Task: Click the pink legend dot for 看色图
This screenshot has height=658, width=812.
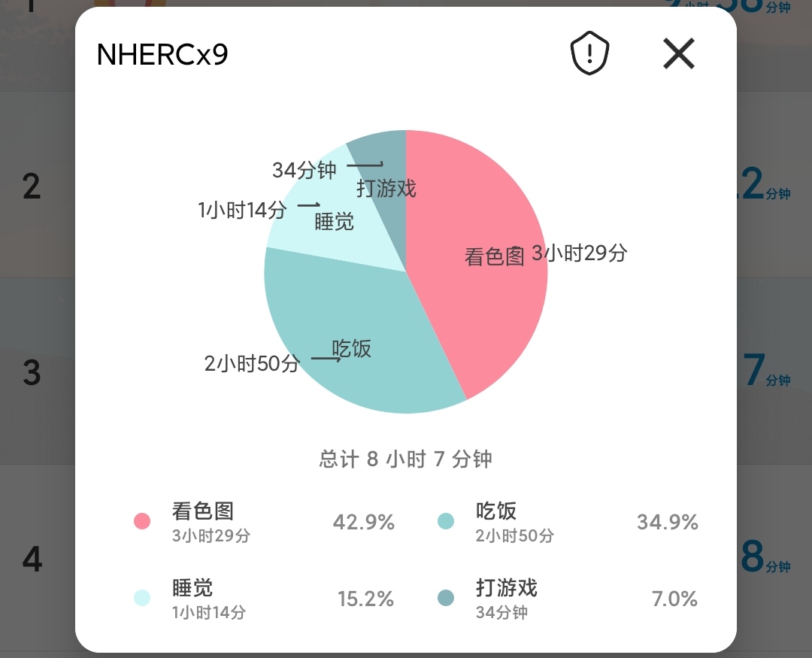Action: [142, 521]
